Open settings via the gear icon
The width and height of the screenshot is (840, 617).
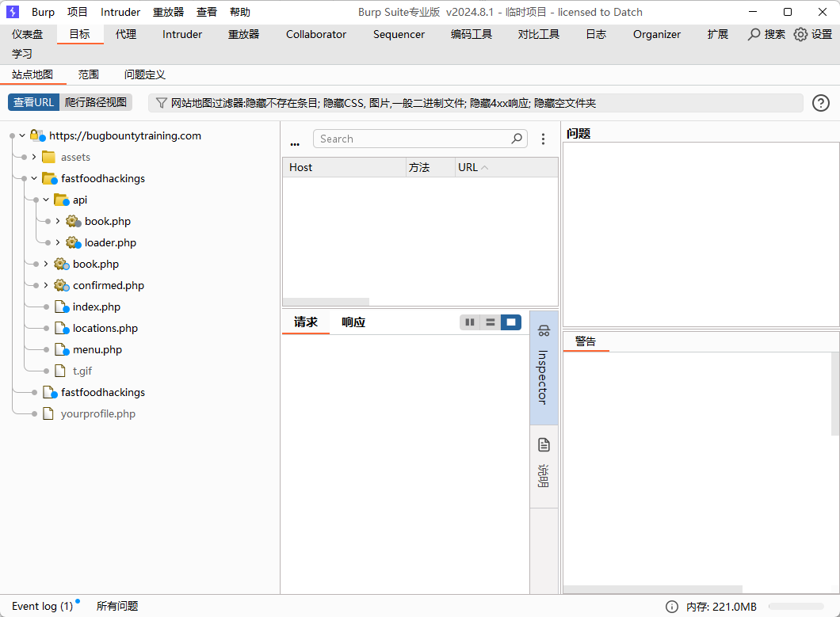tap(800, 34)
